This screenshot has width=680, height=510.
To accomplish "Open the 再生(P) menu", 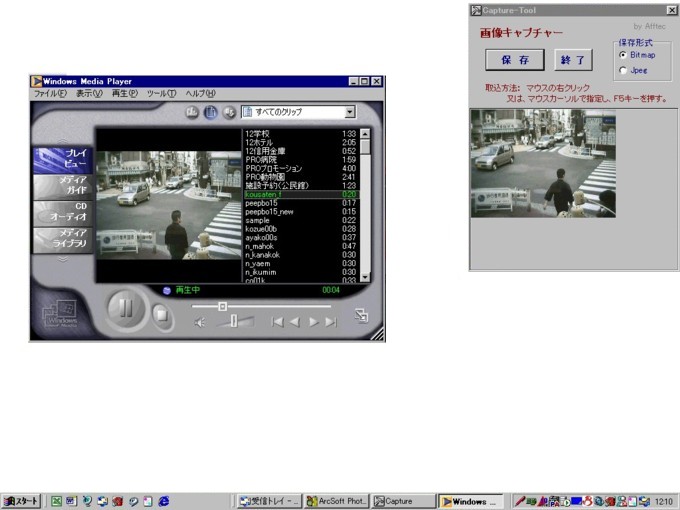I will point(124,94).
